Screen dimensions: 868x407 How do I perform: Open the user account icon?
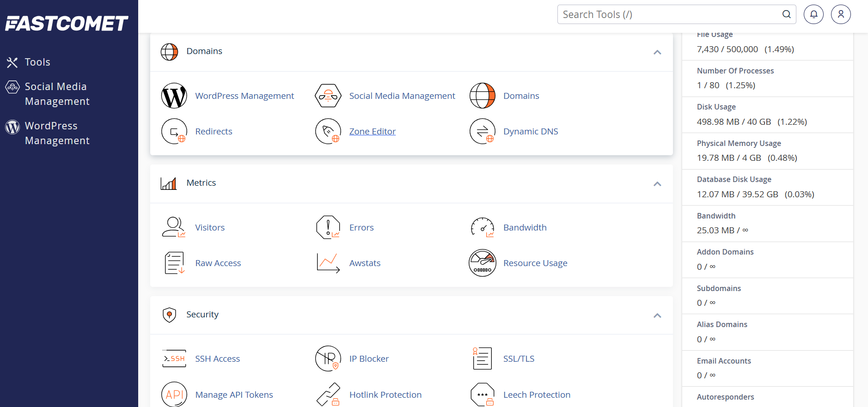click(841, 14)
